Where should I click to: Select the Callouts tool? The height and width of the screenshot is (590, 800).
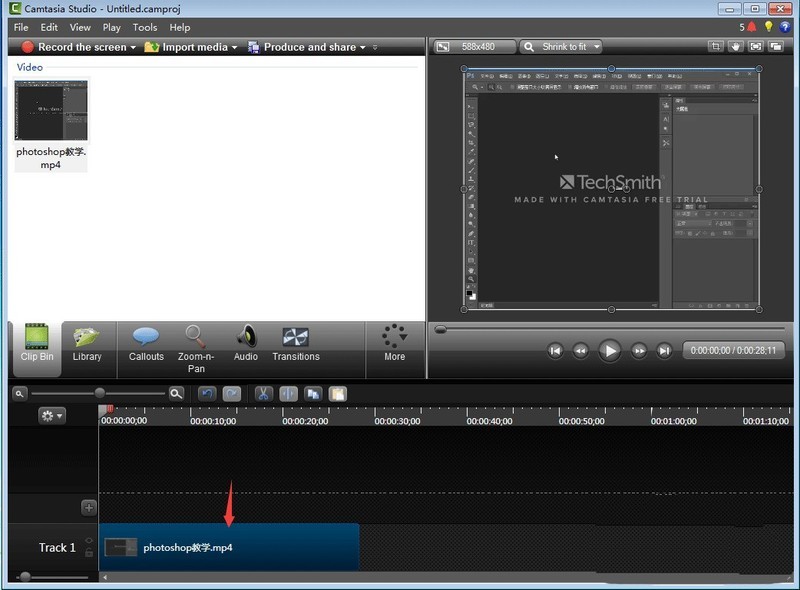(x=146, y=346)
